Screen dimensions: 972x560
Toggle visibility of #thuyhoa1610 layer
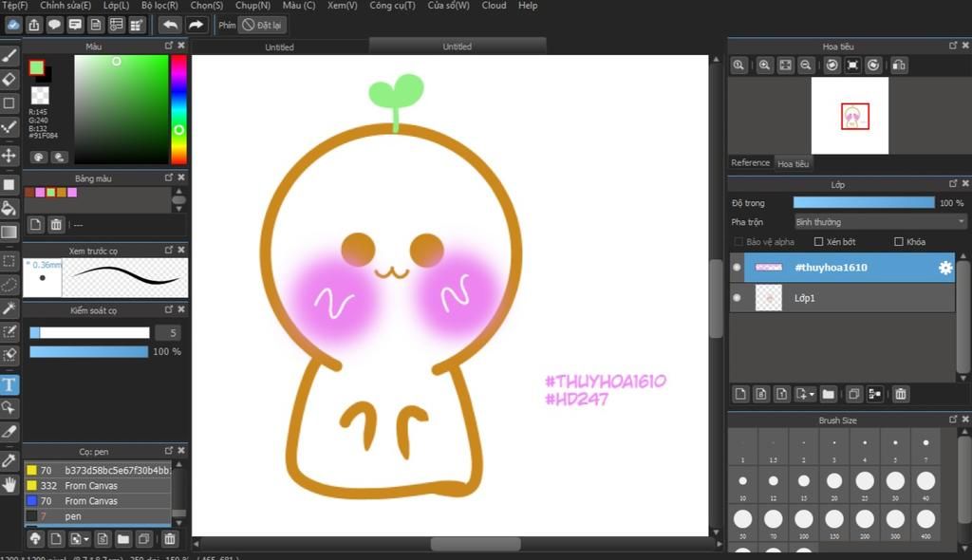pyautogui.click(x=737, y=268)
